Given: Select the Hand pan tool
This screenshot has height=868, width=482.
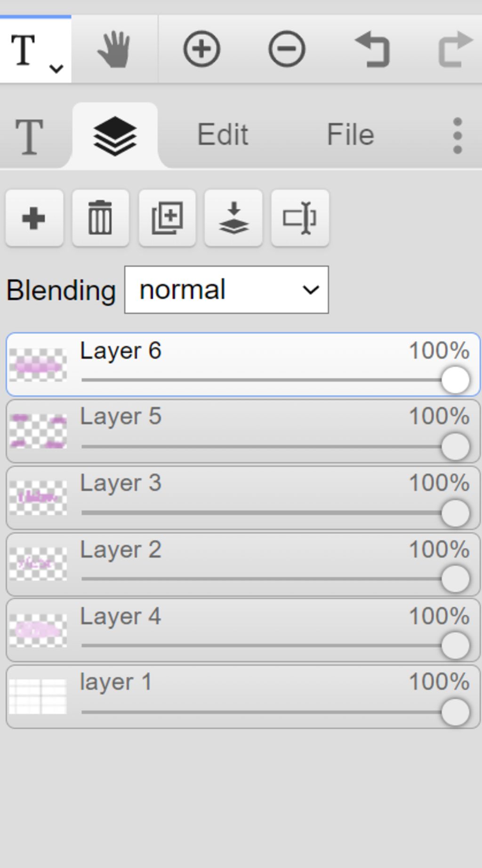Looking at the screenshot, I should (114, 49).
